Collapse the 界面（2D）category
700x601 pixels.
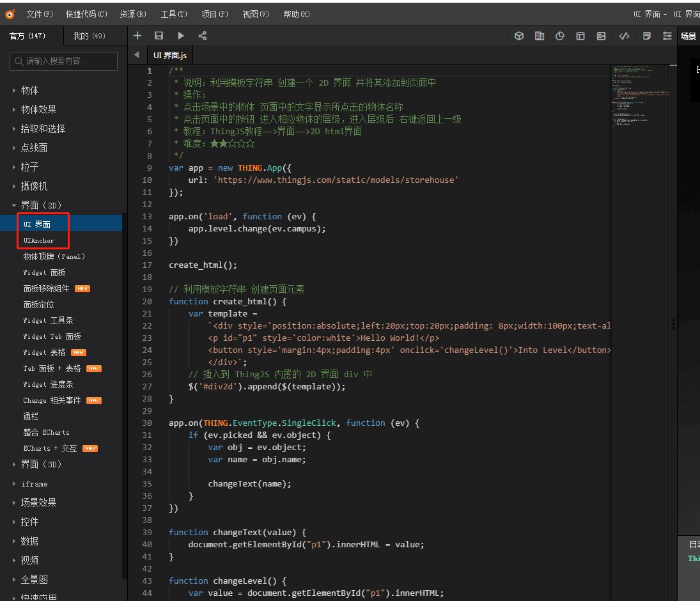pos(41,205)
